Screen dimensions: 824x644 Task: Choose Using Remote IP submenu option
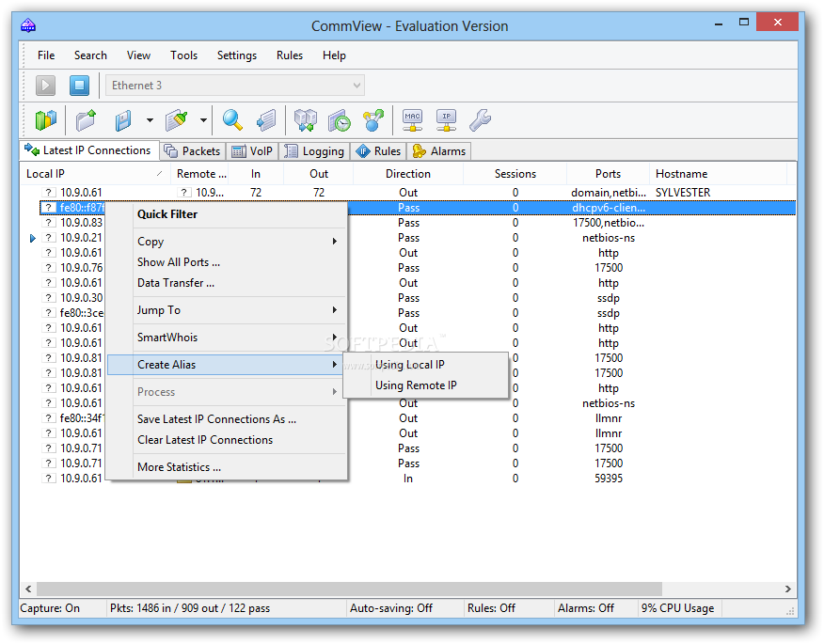point(426,385)
